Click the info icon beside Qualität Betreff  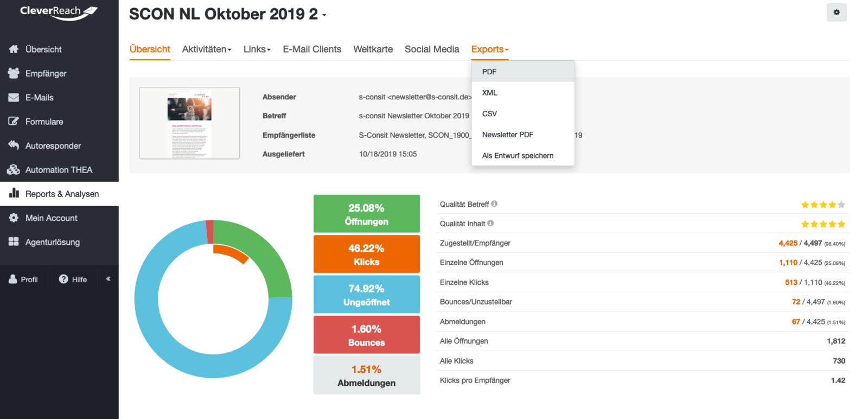tap(494, 204)
